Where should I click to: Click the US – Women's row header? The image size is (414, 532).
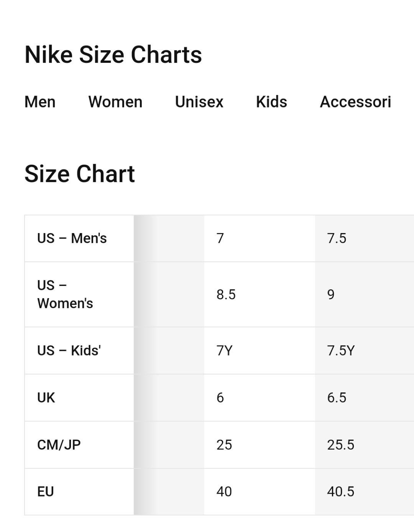click(65, 294)
